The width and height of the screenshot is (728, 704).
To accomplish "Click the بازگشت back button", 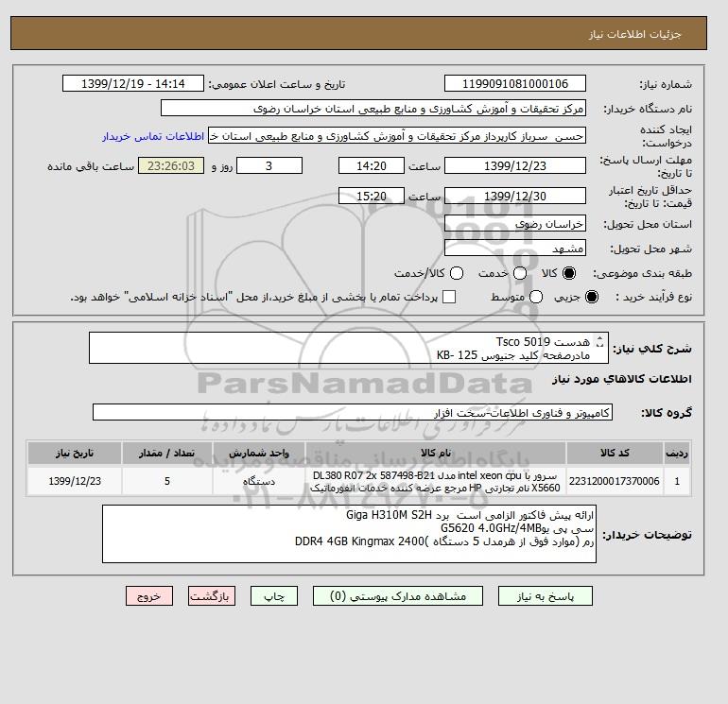I will (211, 596).
